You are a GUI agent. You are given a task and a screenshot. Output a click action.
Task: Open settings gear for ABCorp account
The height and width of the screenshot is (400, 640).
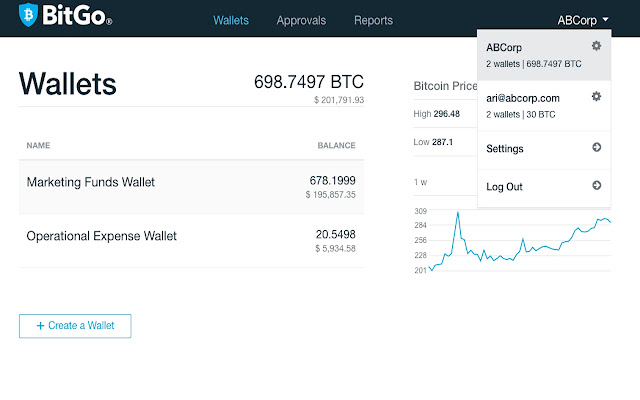coord(596,46)
